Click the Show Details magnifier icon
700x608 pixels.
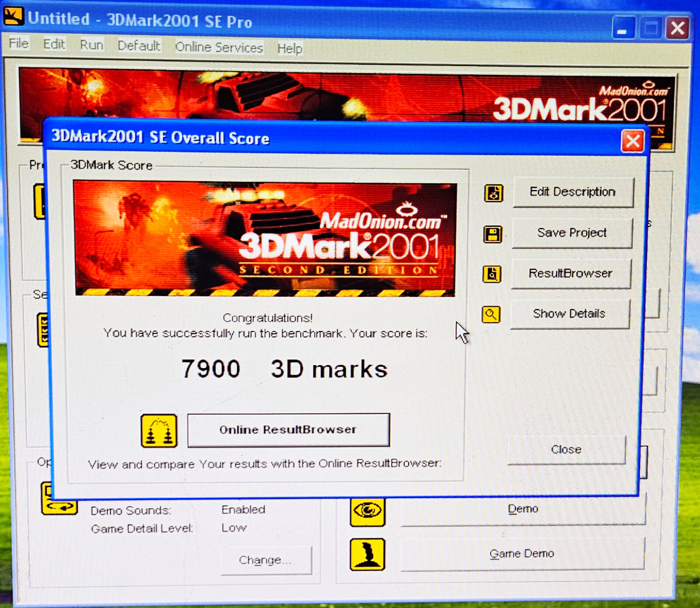coord(491,314)
